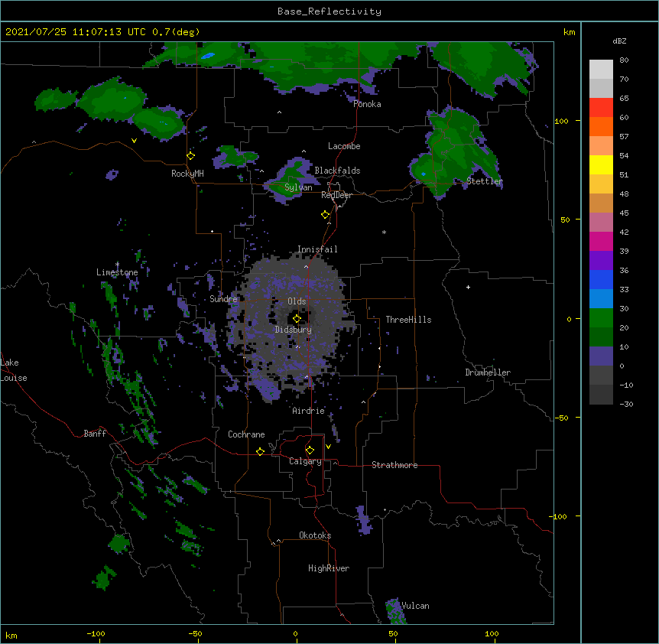This screenshot has width=659, height=644.
Task: Click the Banff label
Action: (x=95, y=434)
